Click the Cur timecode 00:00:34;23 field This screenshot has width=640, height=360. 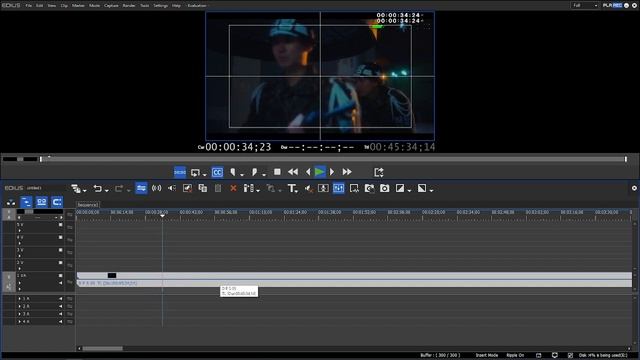click(x=238, y=147)
